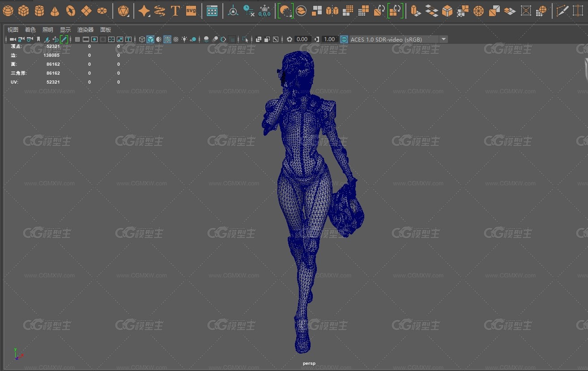
Task: Toggle the safe title icon
Action: pos(128,39)
